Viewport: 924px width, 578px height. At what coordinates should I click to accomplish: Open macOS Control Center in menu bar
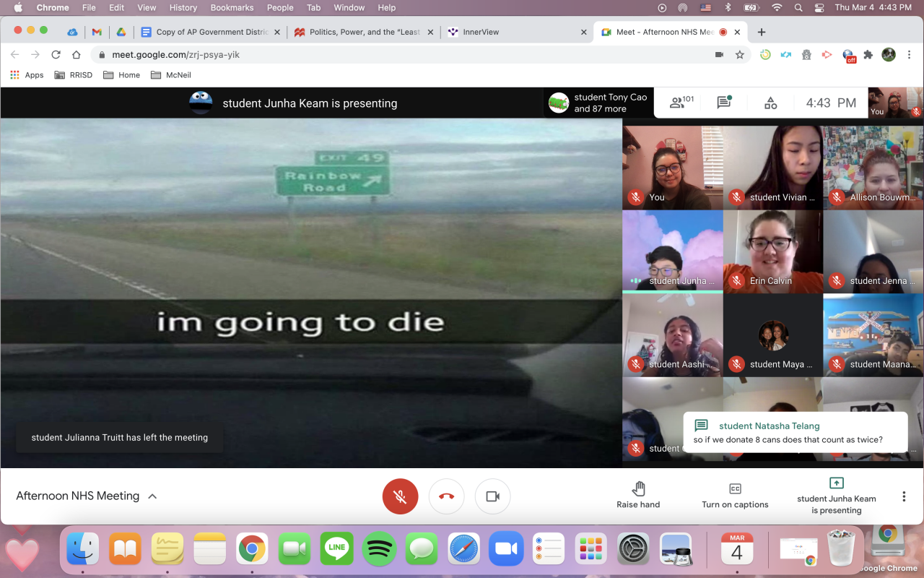click(819, 8)
